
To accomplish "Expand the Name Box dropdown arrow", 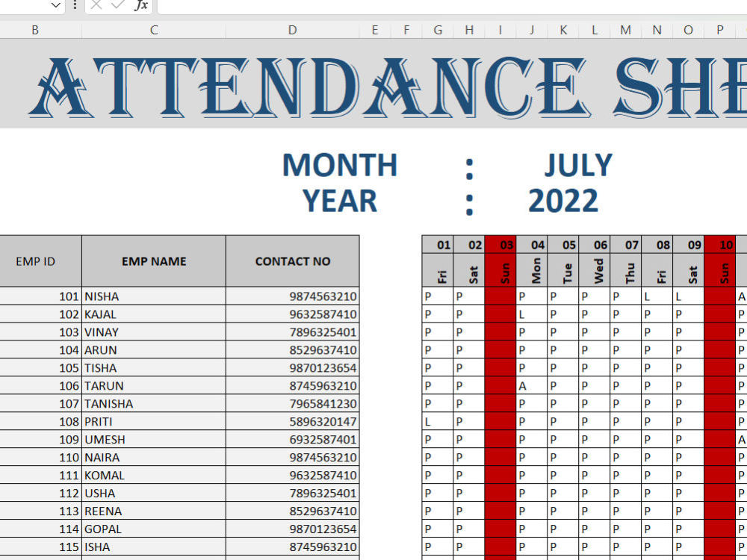I will (x=56, y=6).
